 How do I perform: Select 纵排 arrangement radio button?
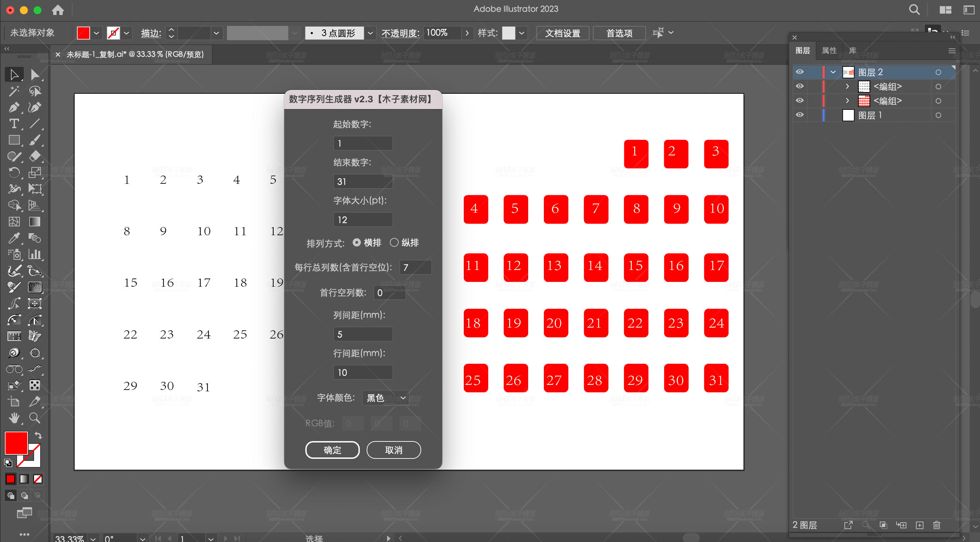pyautogui.click(x=394, y=242)
